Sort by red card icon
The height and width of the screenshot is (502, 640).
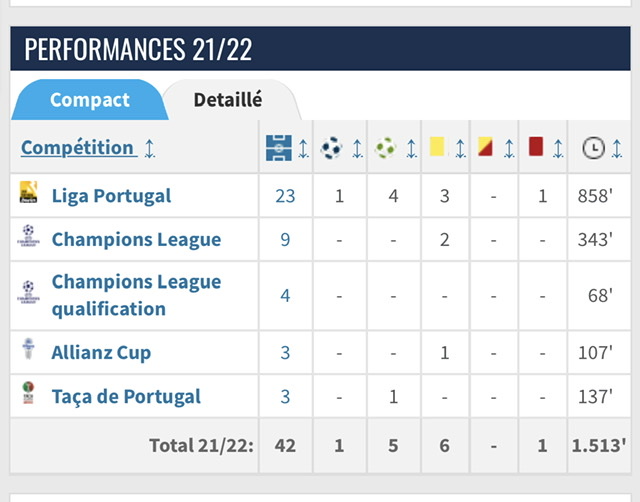coord(535,147)
